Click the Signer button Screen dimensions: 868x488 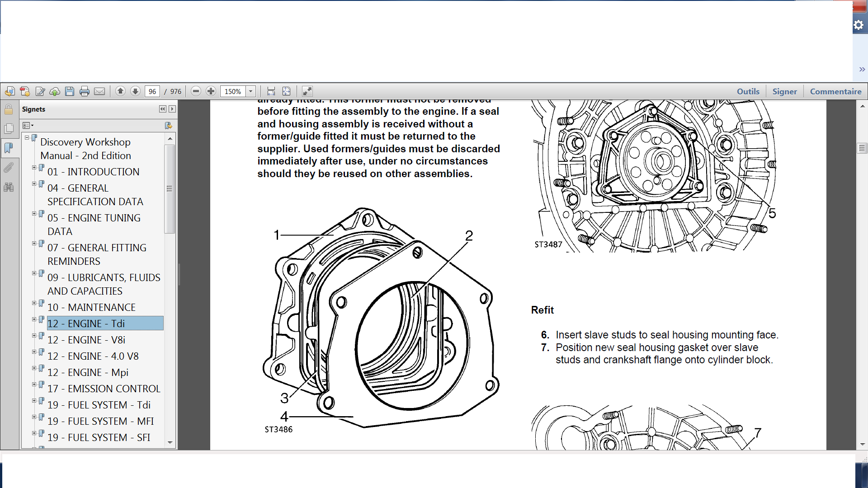tap(784, 91)
